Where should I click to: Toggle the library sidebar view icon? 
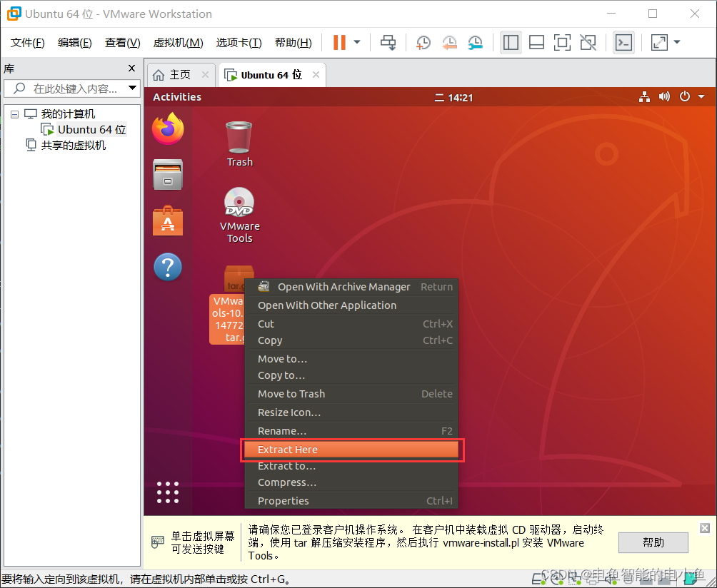(x=511, y=43)
